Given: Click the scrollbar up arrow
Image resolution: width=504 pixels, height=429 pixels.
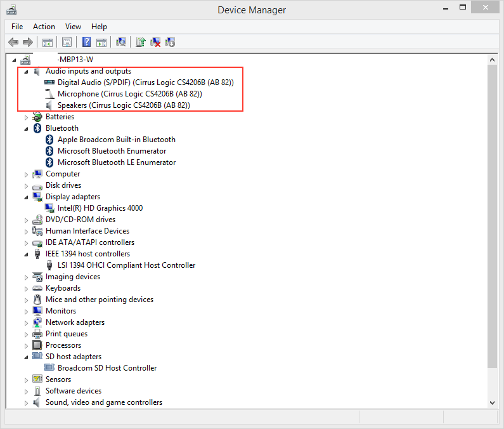Looking at the screenshot, I should (492, 60).
